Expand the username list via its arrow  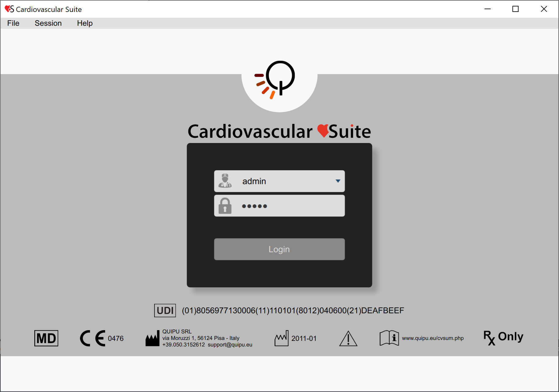[x=337, y=181]
